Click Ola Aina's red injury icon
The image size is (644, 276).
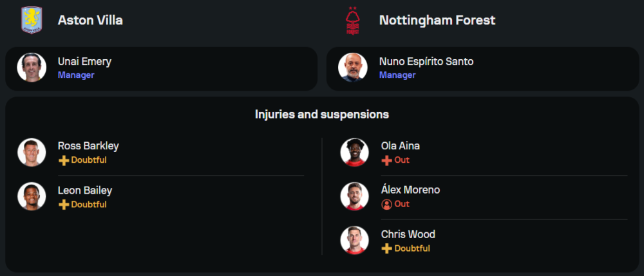click(x=386, y=160)
